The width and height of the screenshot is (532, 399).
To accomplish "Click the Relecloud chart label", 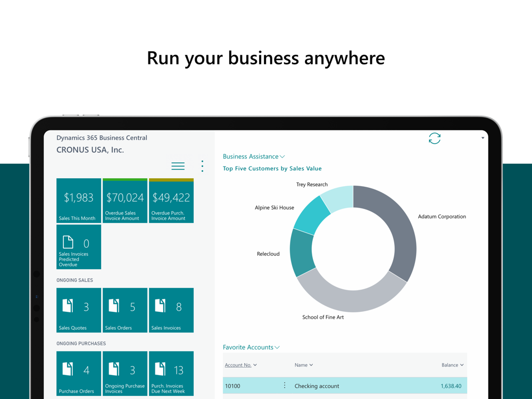I will 268,254.
